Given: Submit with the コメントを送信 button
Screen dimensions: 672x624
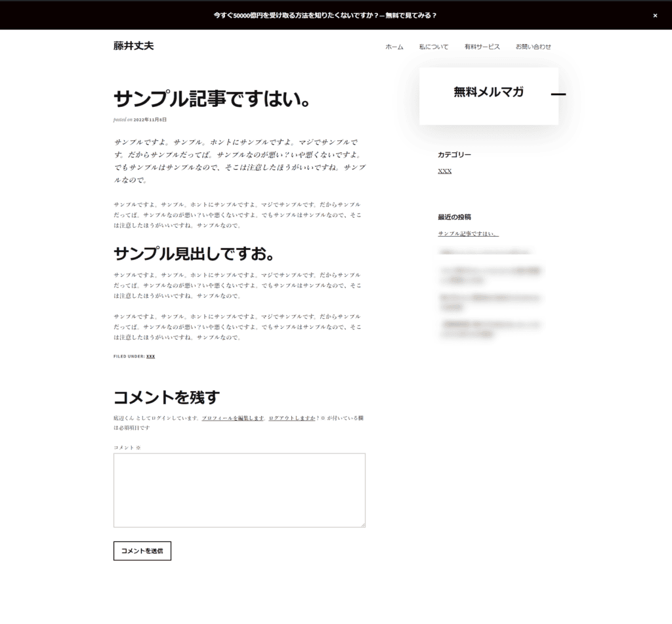Looking at the screenshot, I should click(142, 551).
